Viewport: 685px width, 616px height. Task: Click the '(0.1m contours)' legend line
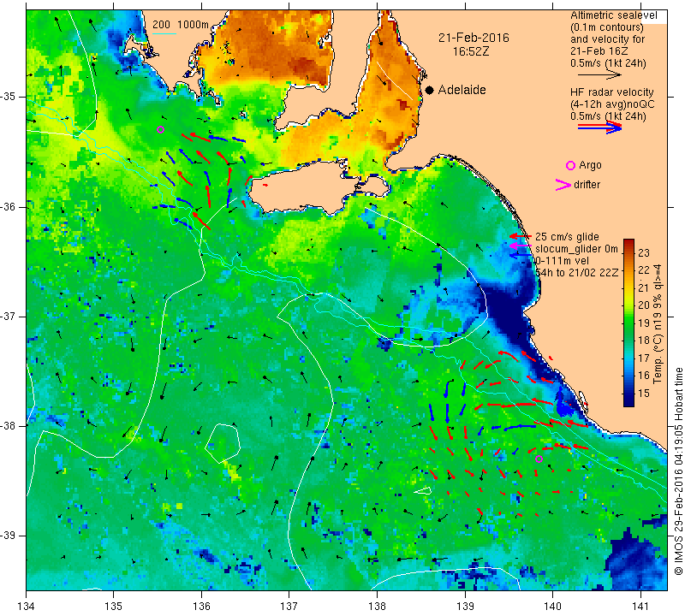tap(607, 27)
